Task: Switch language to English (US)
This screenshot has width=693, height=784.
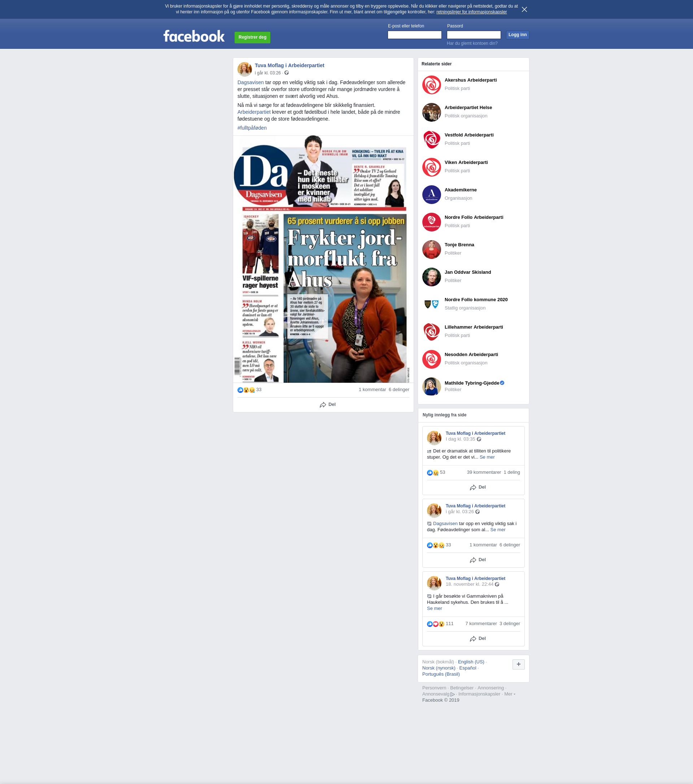Action: pos(471,662)
